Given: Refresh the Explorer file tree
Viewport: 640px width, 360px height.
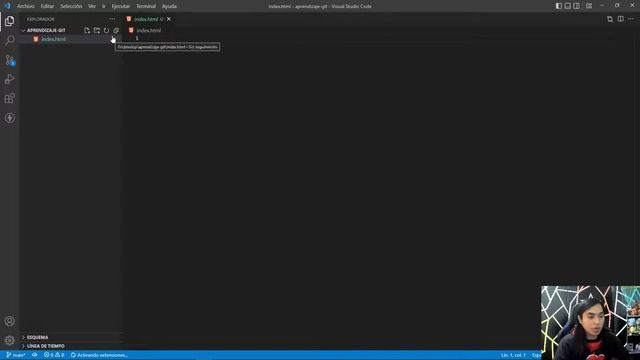Looking at the screenshot, I should coord(107,30).
